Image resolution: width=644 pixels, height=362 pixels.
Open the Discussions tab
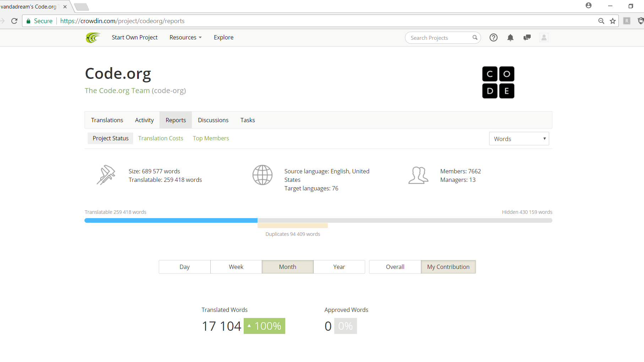213,120
